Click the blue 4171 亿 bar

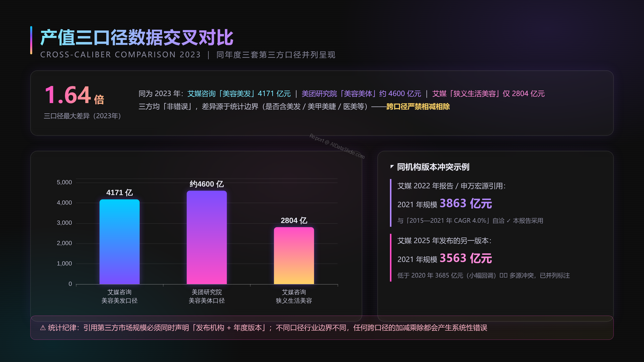[x=119, y=242]
